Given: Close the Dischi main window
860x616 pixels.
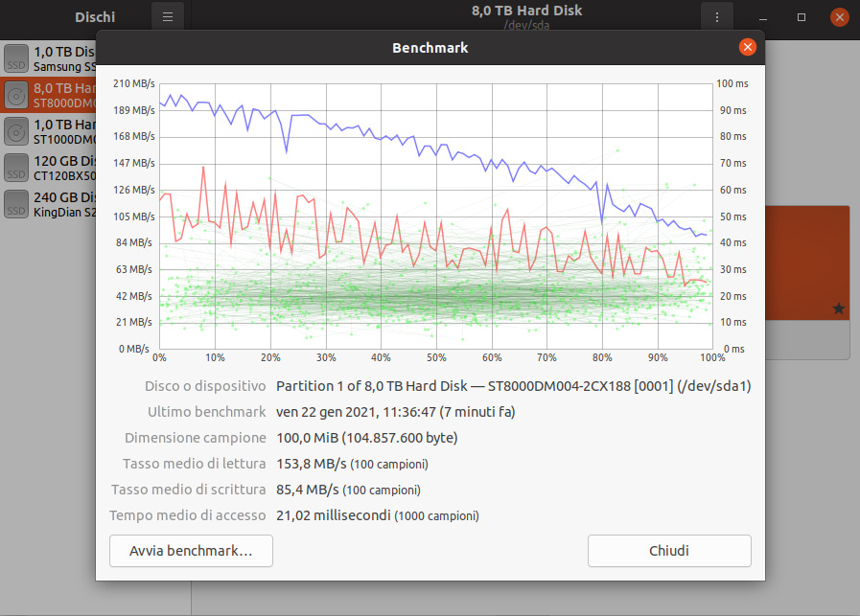Looking at the screenshot, I should coord(839,17).
